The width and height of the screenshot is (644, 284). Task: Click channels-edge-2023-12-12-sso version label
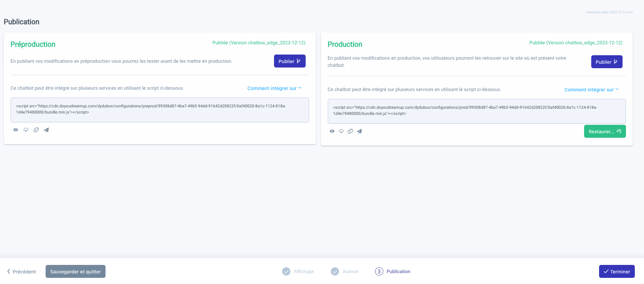(x=609, y=12)
